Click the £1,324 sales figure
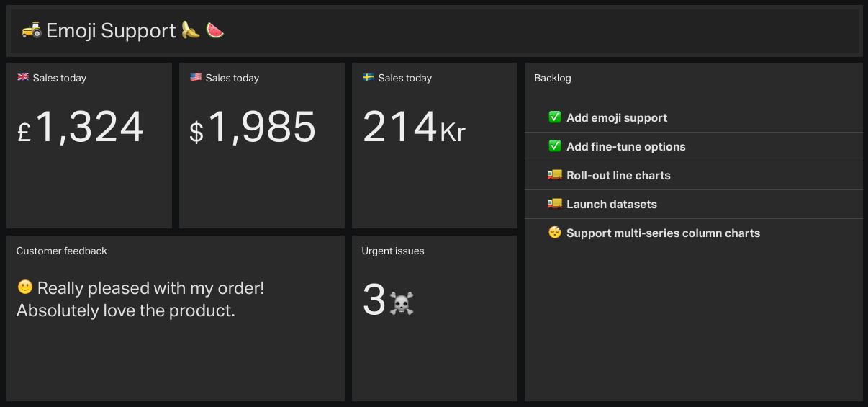868x407 pixels. (x=81, y=128)
